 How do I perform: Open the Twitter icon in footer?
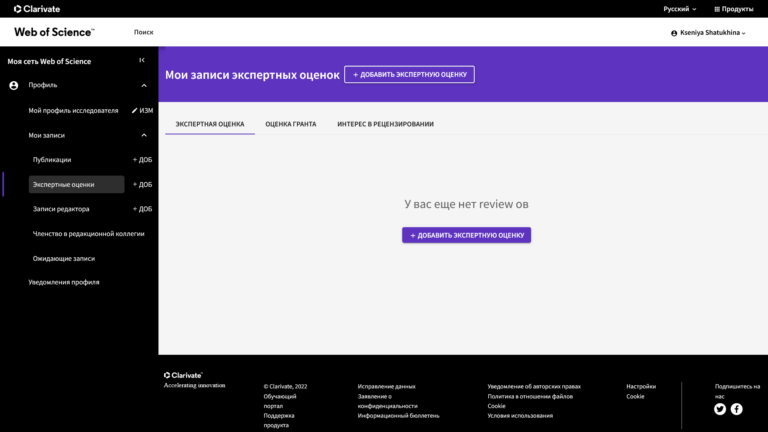(720, 409)
